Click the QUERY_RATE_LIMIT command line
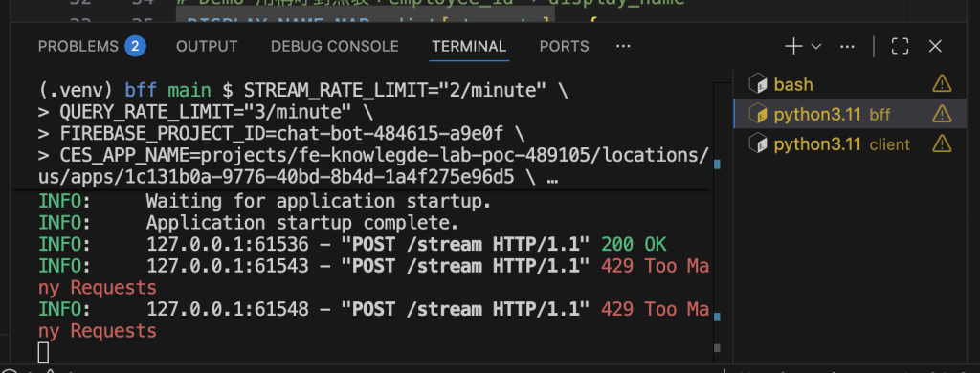This screenshot has width=980, height=373. 206,113
